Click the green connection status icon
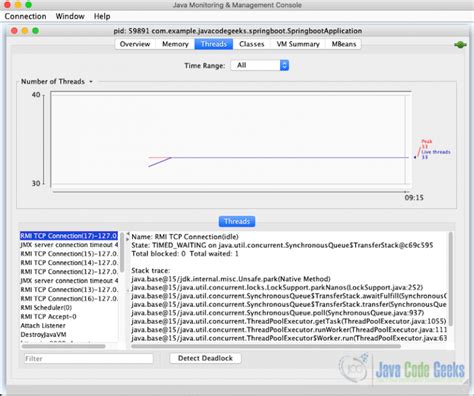Viewport: 474px width, 396px height. click(x=460, y=45)
